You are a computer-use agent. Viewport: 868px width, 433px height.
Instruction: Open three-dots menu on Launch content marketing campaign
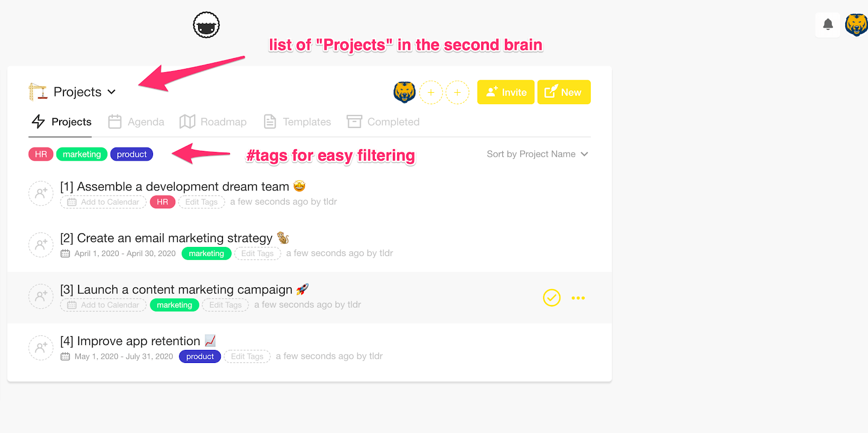tap(578, 298)
